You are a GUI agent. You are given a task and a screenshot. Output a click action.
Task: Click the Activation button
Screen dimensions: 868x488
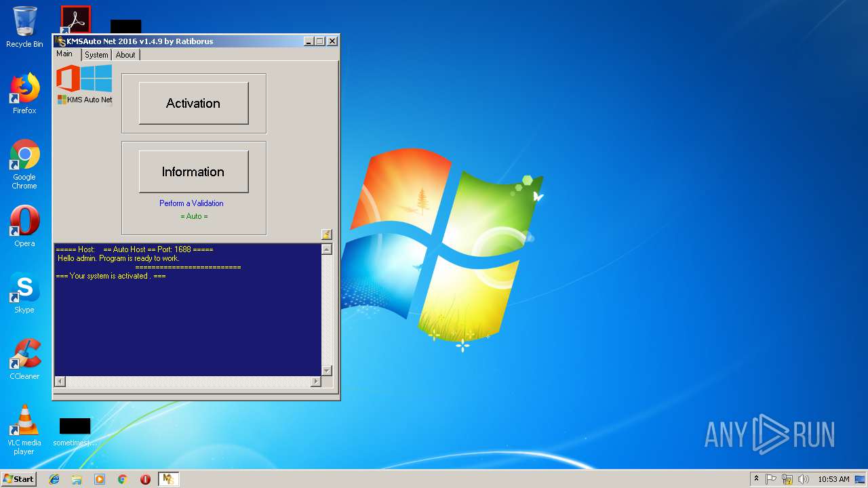click(x=193, y=103)
